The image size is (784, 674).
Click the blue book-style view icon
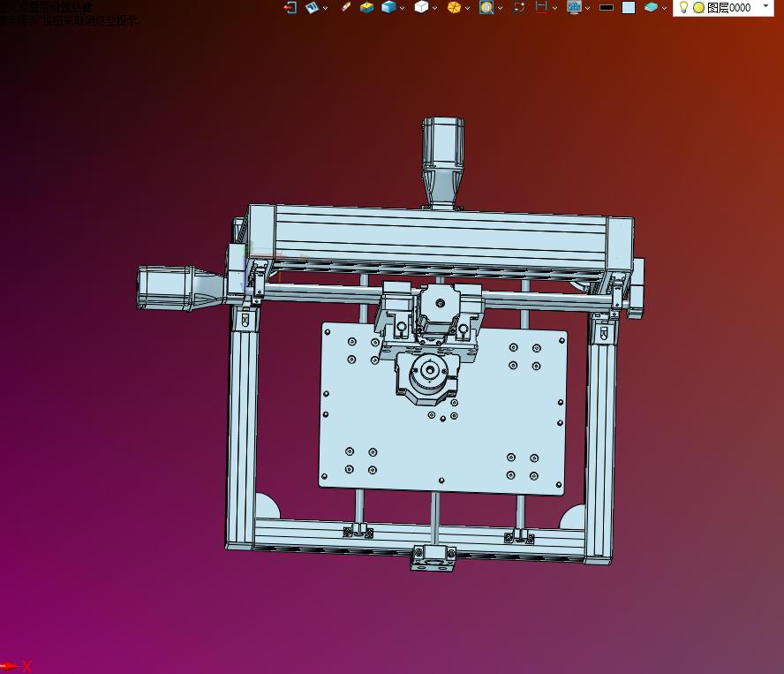(x=312, y=7)
